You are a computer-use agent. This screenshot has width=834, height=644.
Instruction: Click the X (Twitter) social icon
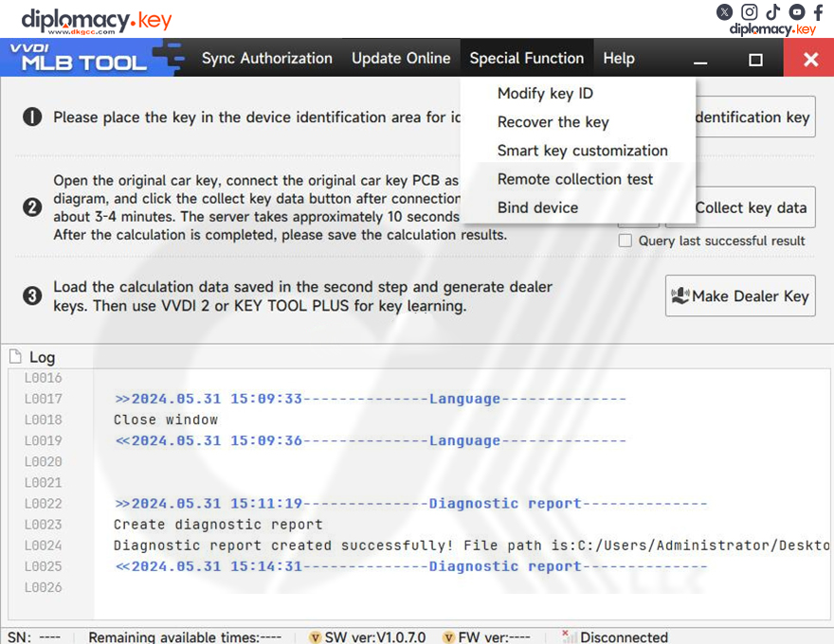tap(725, 12)
